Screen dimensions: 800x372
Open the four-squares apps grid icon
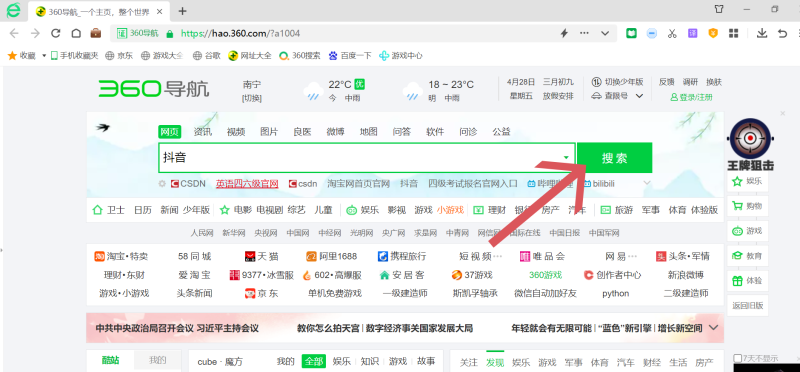pos(734,34)
